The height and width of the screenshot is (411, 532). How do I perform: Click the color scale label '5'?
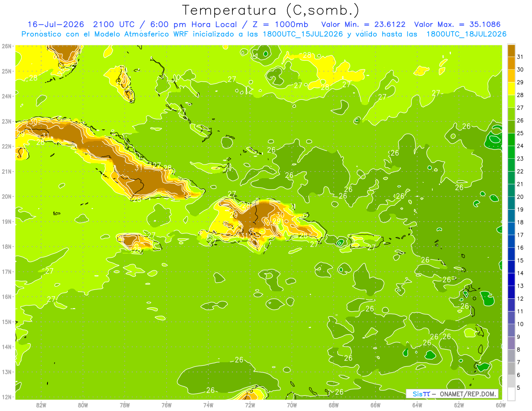(x=519, y=388)
